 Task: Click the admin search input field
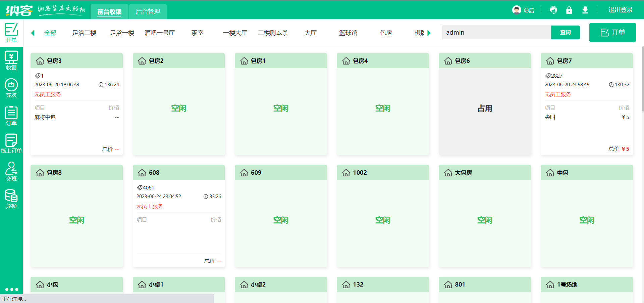pos(496,33)
